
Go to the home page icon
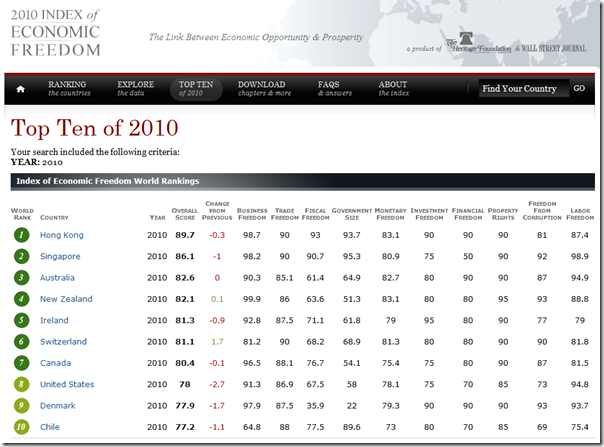pos(21,89)
